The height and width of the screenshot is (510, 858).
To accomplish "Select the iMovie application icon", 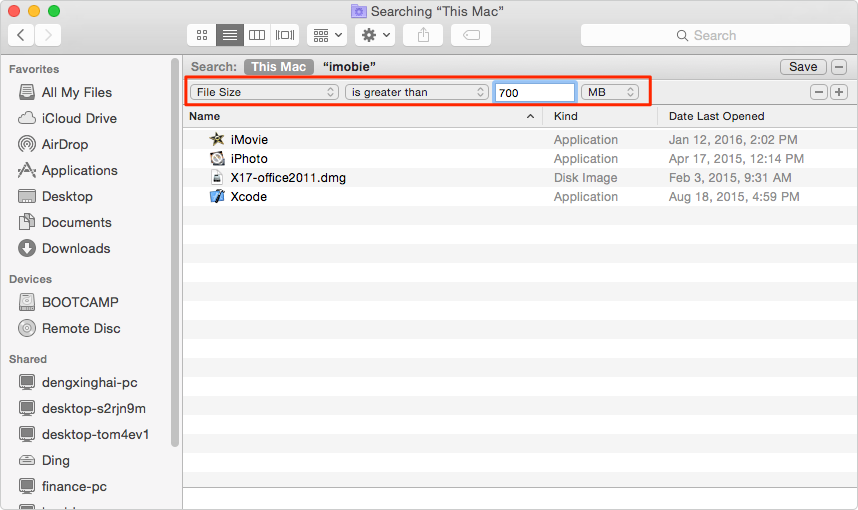I will point(217,139).
